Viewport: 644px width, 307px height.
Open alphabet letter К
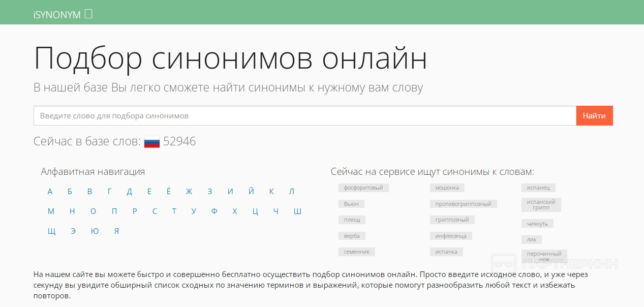pos(271,192)
